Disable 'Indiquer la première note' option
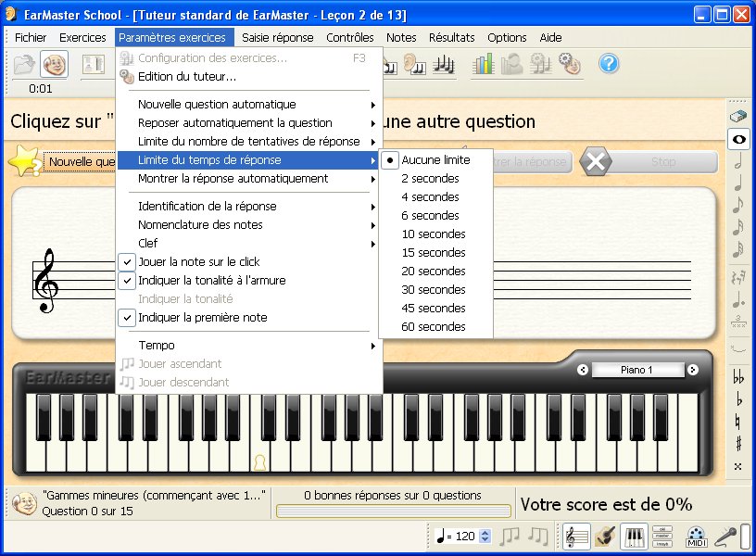Viewport: 756px width, 556px height. [x=202, y=318]
